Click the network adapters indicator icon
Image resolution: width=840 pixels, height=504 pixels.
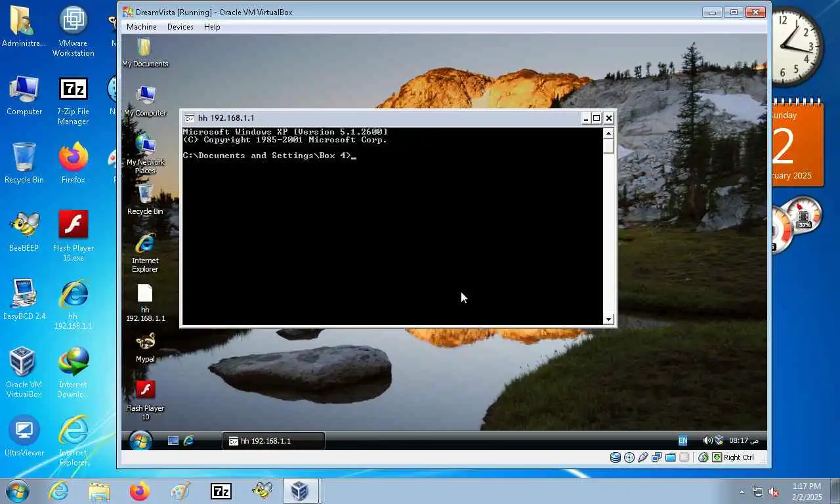point(657,457)
